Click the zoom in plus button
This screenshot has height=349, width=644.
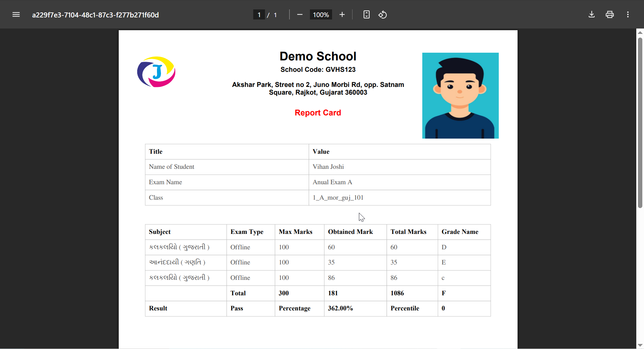[342, 15]
